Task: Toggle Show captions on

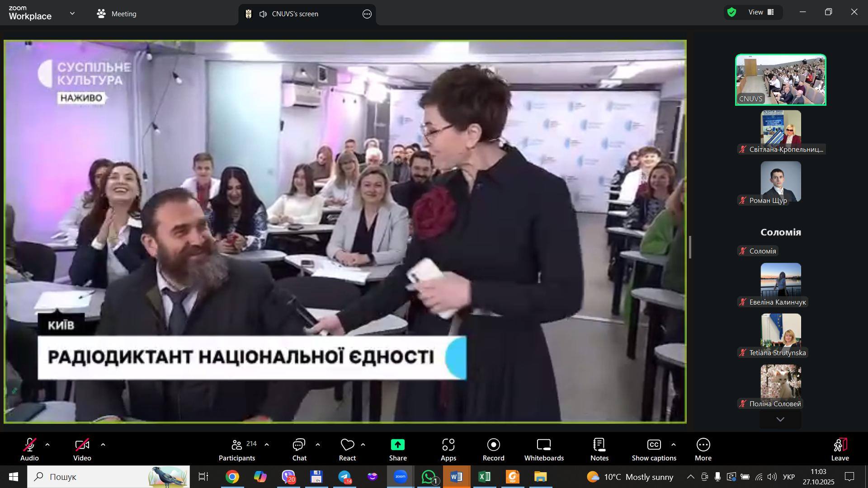Action: click(x=654, y=450)
